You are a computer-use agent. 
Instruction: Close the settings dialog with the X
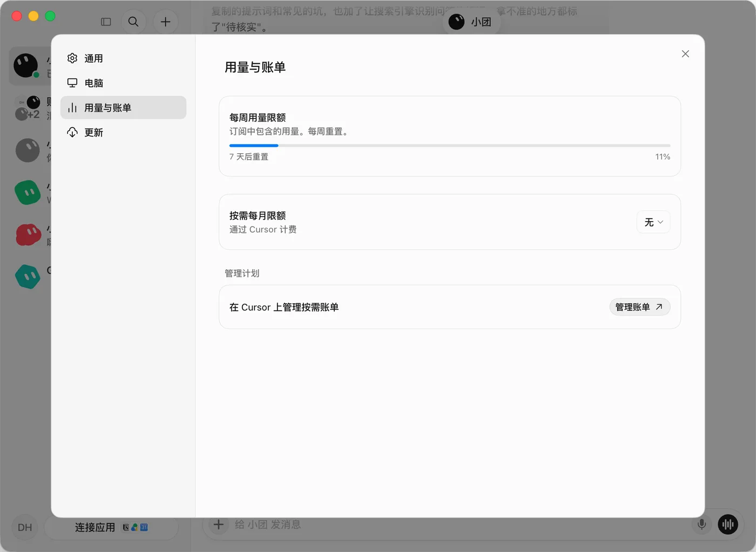point(685,54)
